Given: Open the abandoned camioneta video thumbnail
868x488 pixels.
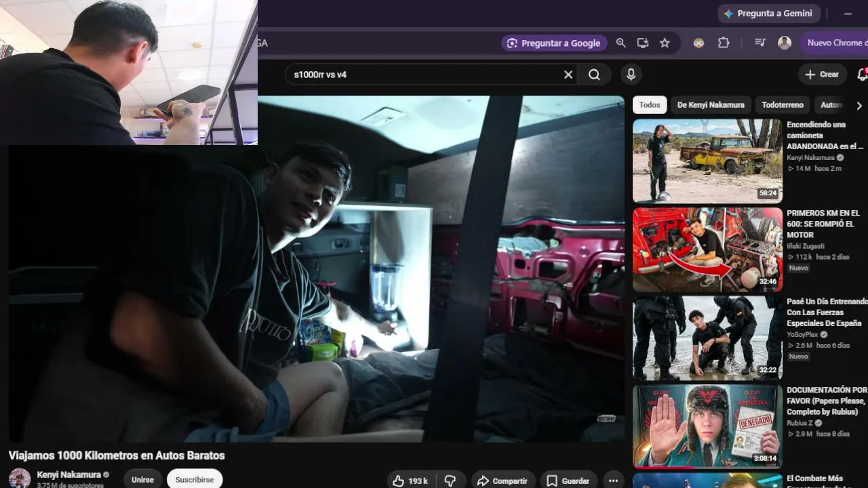Looking at the screenshot, I should [x=707, y=161].
